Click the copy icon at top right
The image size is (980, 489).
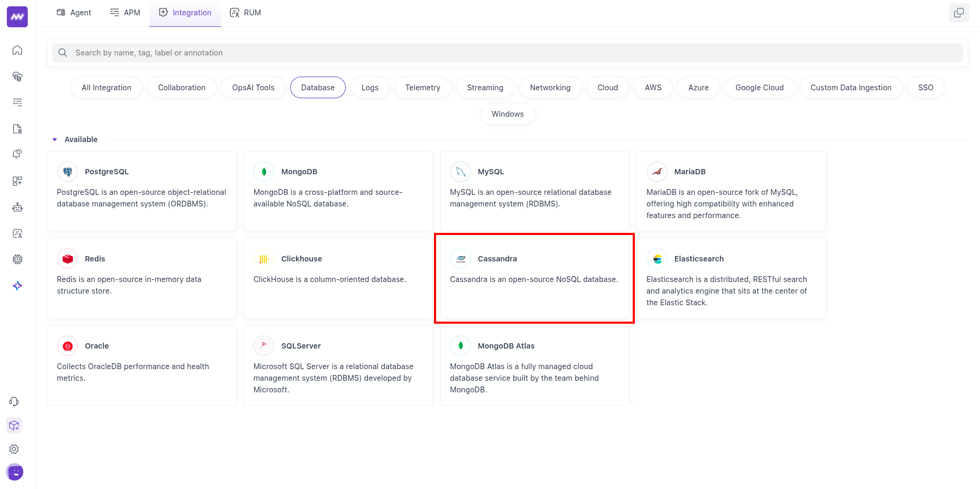click(x=958, y=13)
